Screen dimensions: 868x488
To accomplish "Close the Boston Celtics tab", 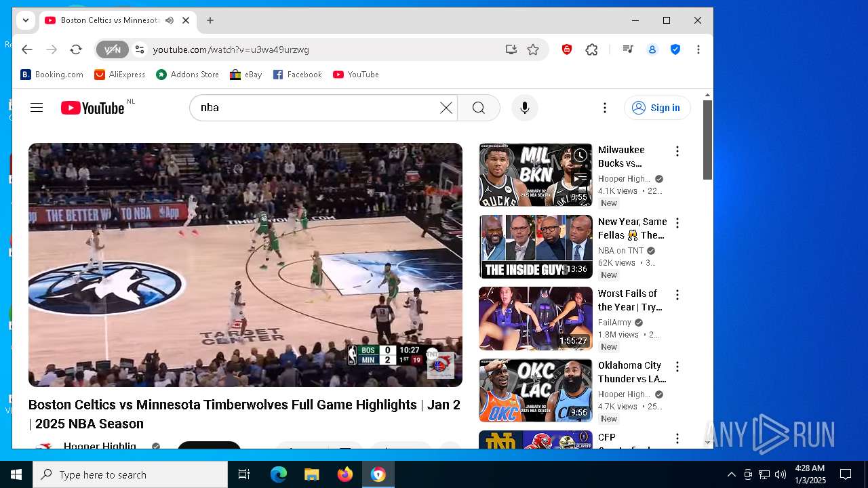I will 186,20.
